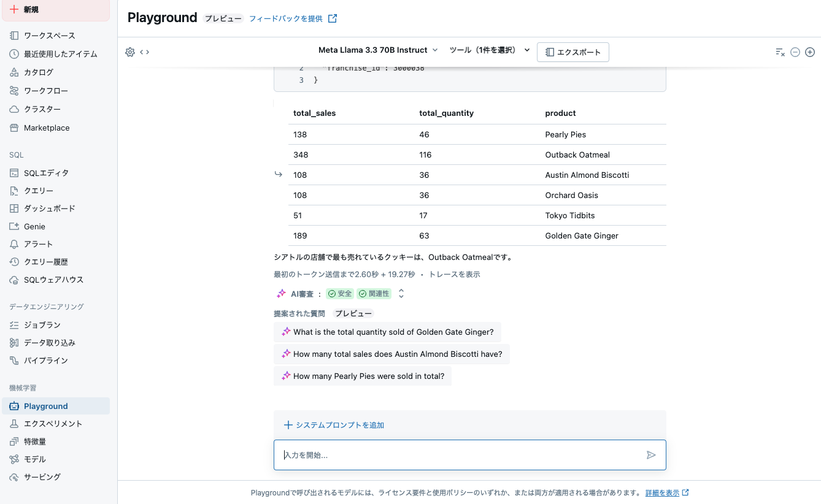
Task: Click the minus circle icon
Action: [795, 52]
